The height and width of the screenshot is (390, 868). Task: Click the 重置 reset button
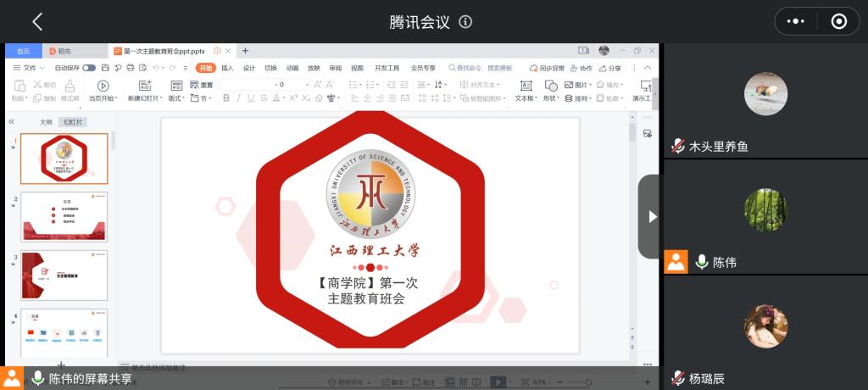(x=202, y=85)
